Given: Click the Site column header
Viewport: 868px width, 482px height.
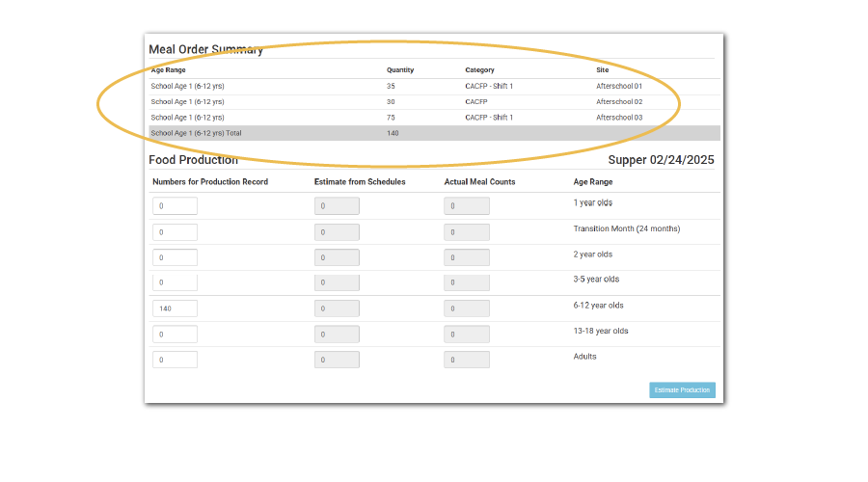Looking at the screenshot, I should [x=603, y=70].
